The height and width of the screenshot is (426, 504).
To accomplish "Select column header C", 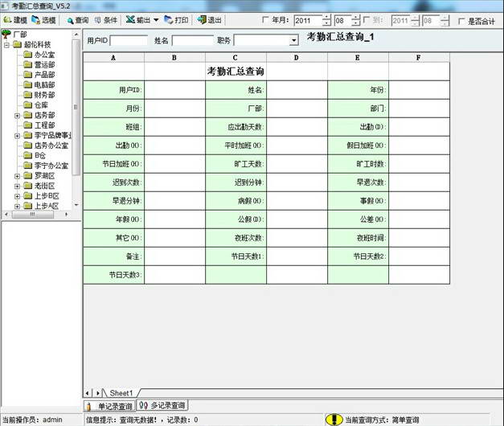I will point(236,58).
